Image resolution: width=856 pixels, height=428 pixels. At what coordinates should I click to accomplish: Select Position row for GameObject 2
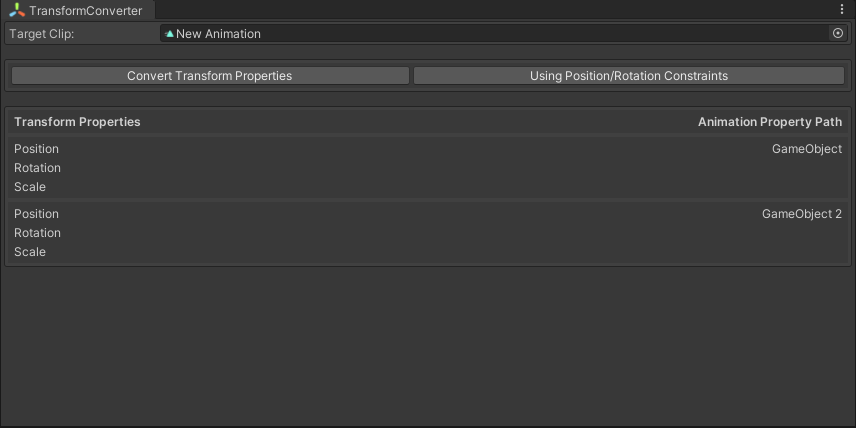pyautogui.click(x=37, y=214)
